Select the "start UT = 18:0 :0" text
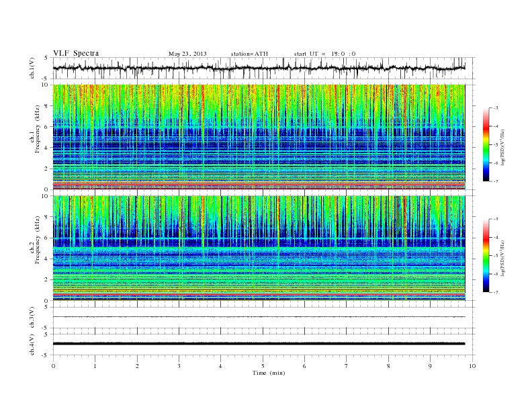This screenshot has width=532, height=411. point(324,54)
